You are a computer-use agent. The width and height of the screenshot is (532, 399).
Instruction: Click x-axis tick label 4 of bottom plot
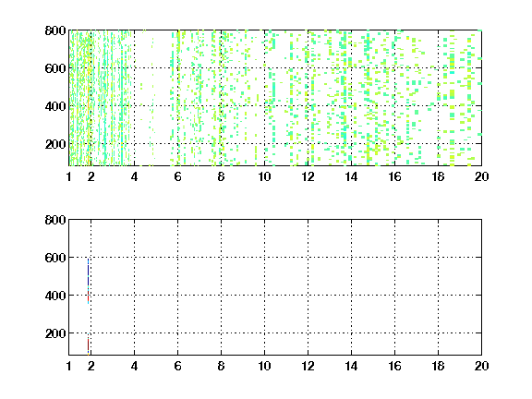(134, 366)
